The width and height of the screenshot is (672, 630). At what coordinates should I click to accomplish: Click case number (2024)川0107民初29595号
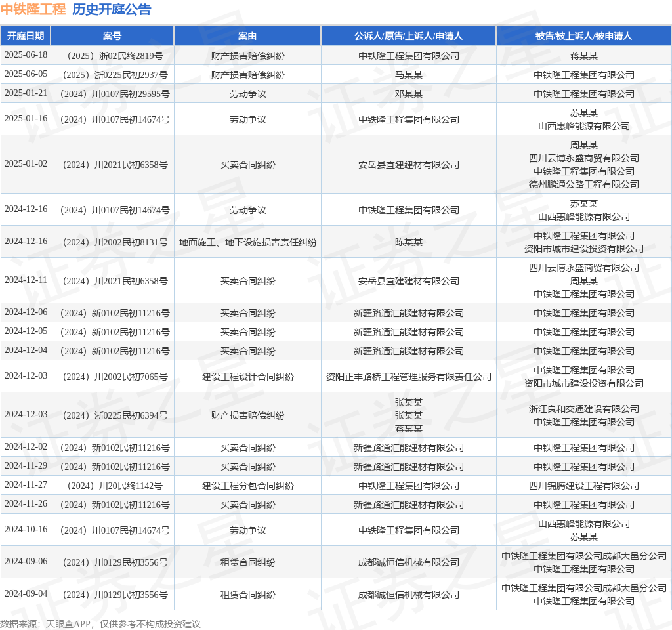click(115, 94)
